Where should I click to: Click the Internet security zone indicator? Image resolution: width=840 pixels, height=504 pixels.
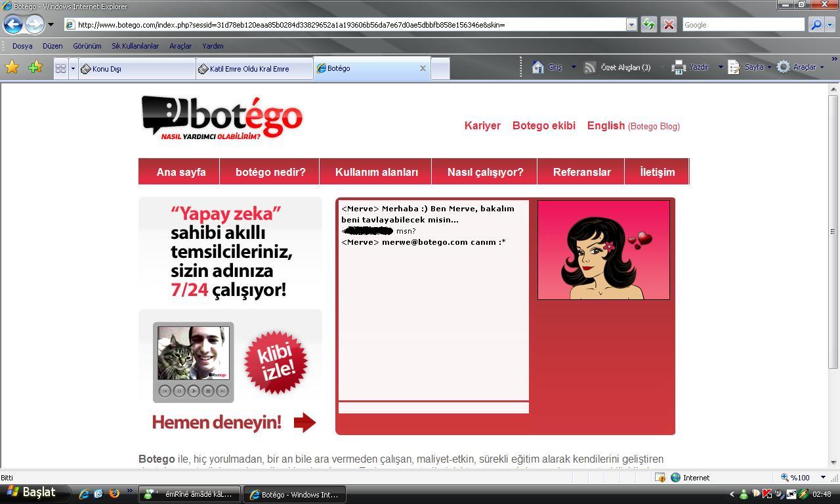click(x=690, y=477)
